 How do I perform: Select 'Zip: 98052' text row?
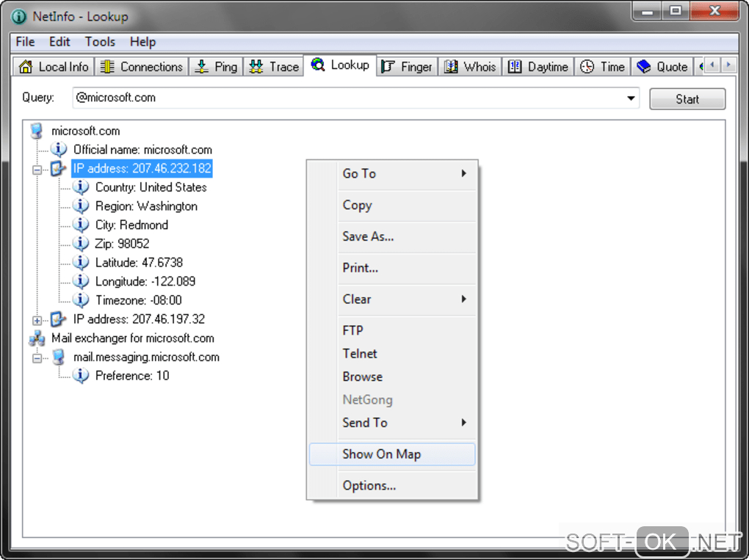[122, 244]
